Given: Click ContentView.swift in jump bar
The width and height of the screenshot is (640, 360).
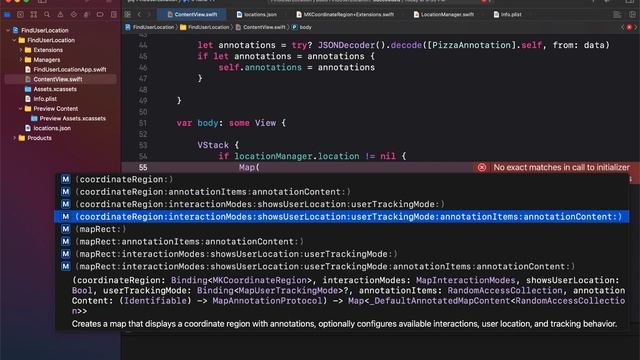Looking at the screenshot, I should tap(260, 27).
